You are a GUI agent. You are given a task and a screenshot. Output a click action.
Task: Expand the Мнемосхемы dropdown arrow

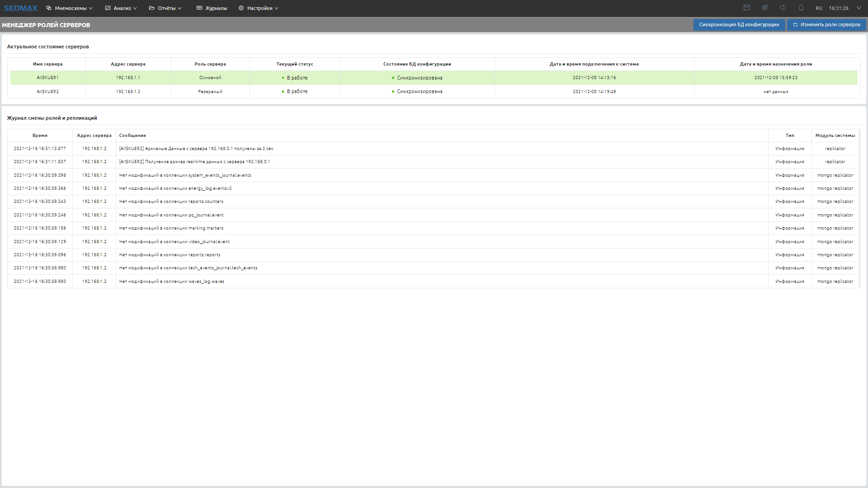[x=91, y=9]
